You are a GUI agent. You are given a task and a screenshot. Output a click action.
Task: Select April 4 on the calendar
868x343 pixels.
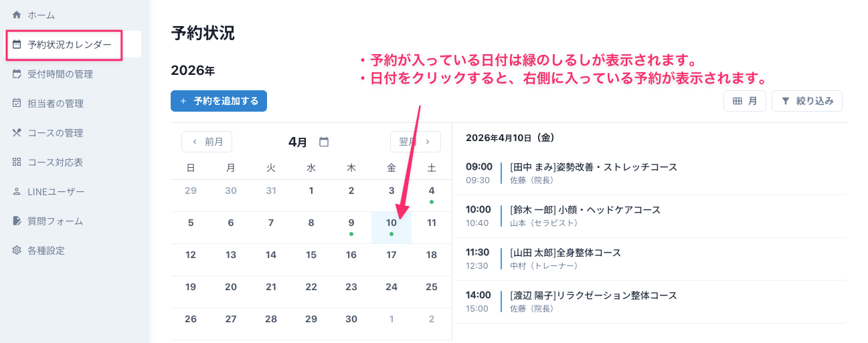[x=432, y=191]
